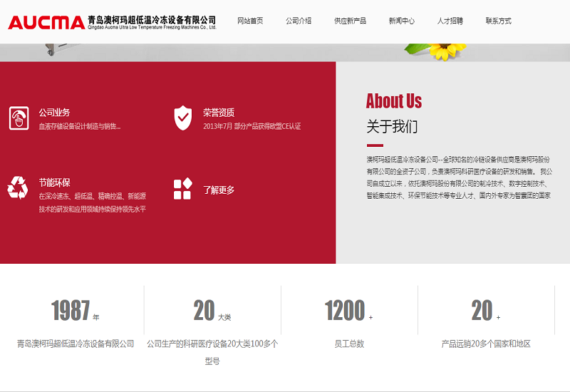Screen dimensions: 570x392
Task: Click the 产品远销20多个国家和地区 caption
Action: 486,344
